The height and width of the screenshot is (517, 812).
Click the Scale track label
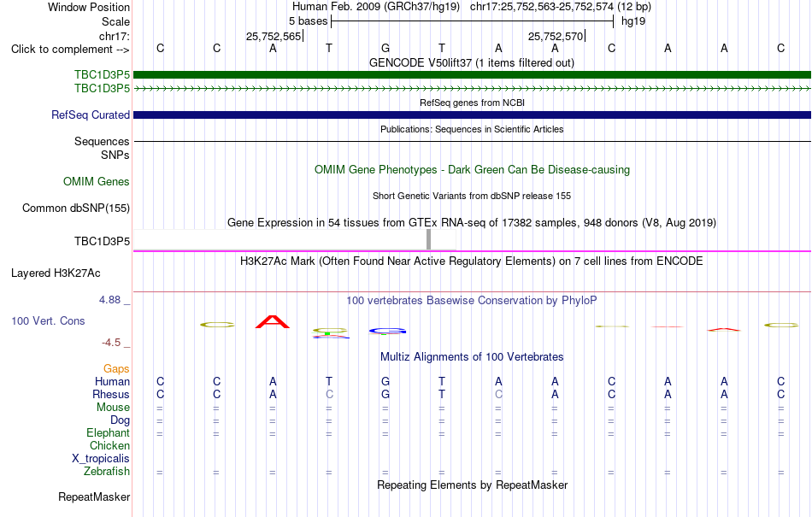pyautogui.click(x=115, y=21)
